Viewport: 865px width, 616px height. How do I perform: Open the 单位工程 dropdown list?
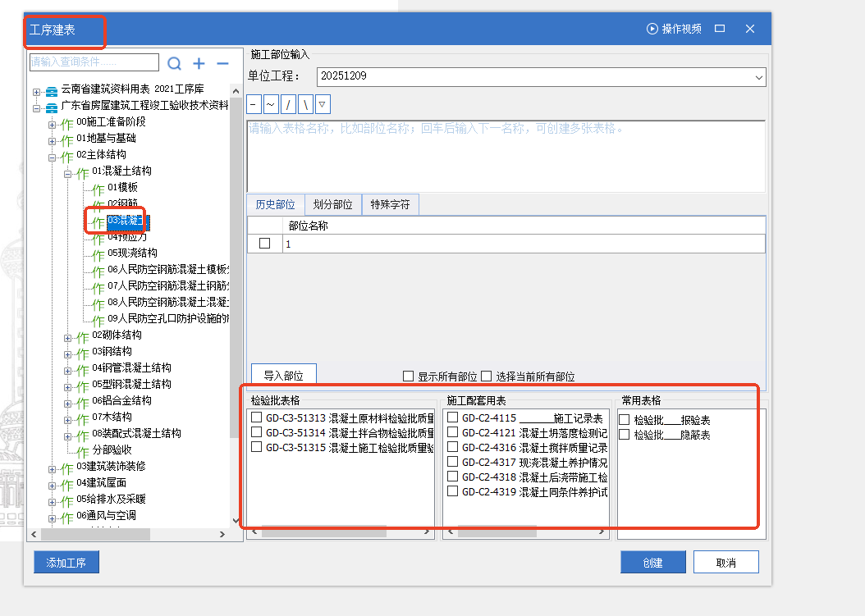757,76
